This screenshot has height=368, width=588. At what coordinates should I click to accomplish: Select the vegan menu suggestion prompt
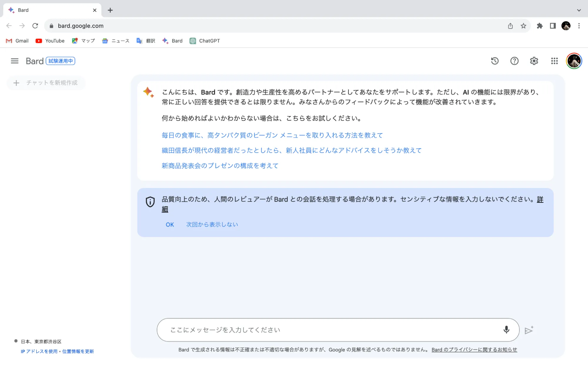click(272, 135)
